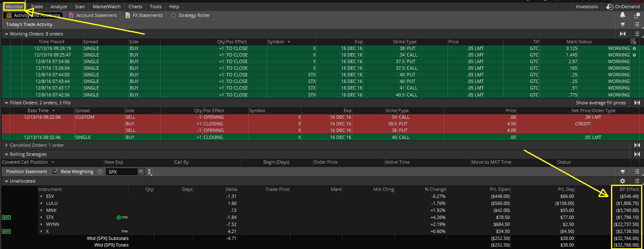
Task: Toggle the Beta Weighting checkbox
Action: (55, 171)
